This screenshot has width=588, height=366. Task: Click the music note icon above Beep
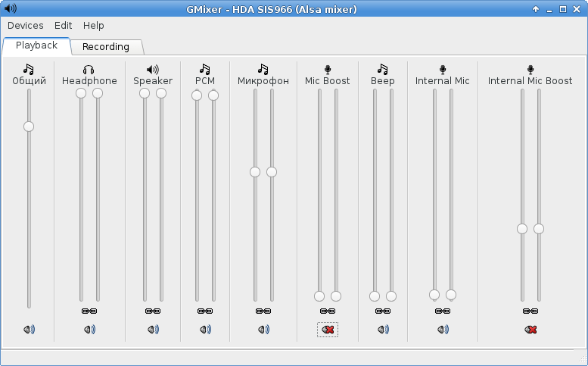coord(382,69)
